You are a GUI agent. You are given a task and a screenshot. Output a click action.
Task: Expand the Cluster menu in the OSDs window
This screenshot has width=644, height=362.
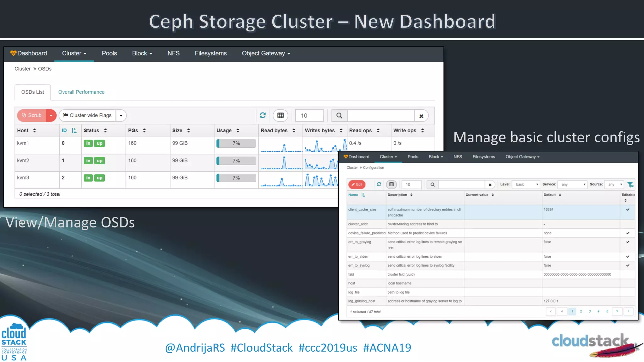(x=74, y=53)
